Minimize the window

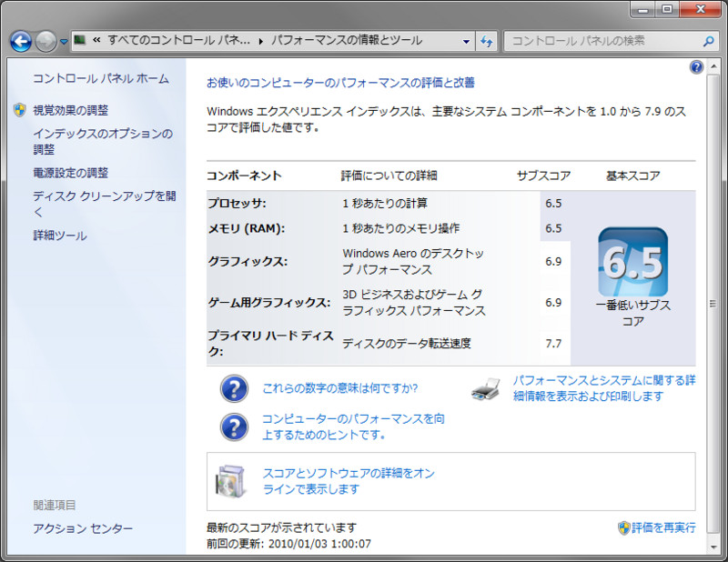click(x=643, y=10)
